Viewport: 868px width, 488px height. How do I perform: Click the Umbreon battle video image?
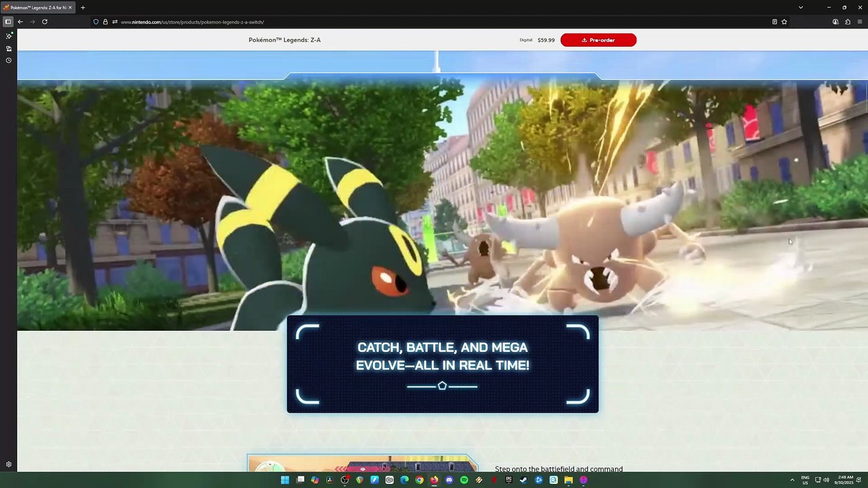442,205
